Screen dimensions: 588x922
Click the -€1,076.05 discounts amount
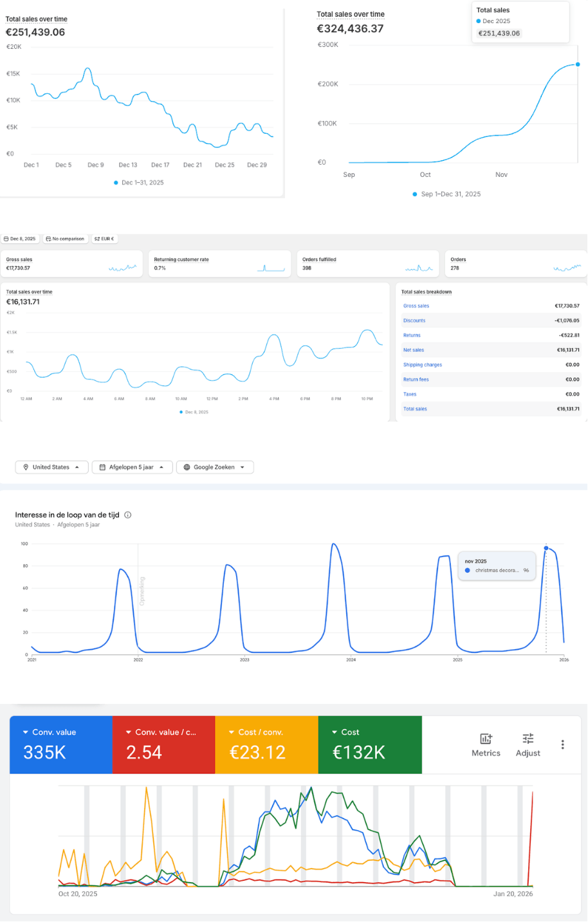[567, 320]
